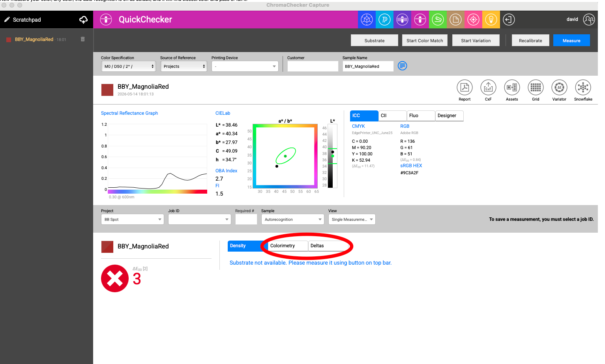Open the Variator icon
This screenshot has height=364, width=605.
[559, 87]
